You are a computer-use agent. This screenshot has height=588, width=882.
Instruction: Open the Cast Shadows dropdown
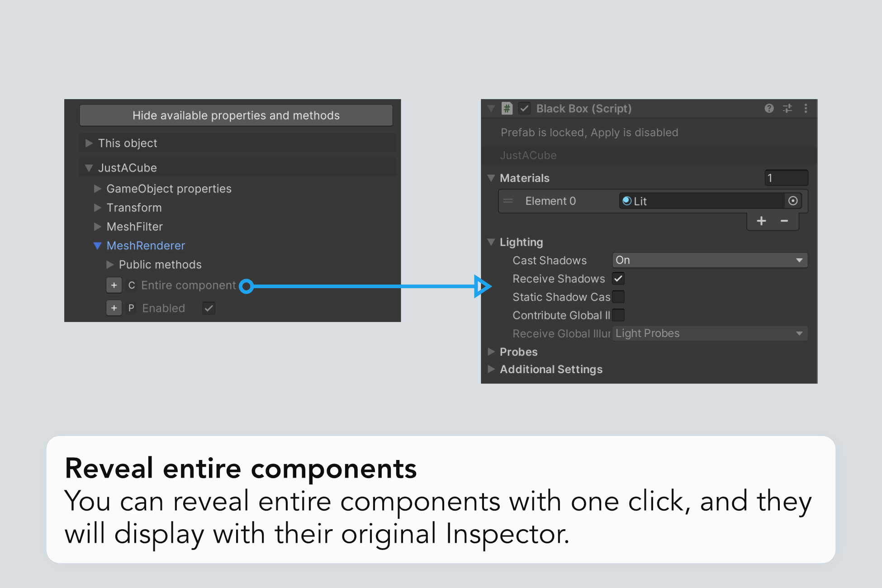pos(709,260)
